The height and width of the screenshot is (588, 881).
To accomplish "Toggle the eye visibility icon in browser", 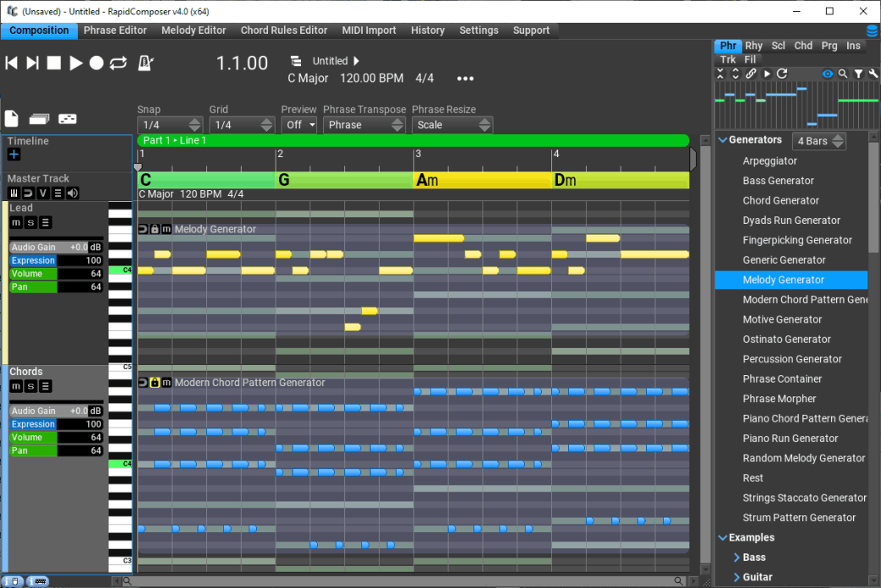I will pos(828,73).
